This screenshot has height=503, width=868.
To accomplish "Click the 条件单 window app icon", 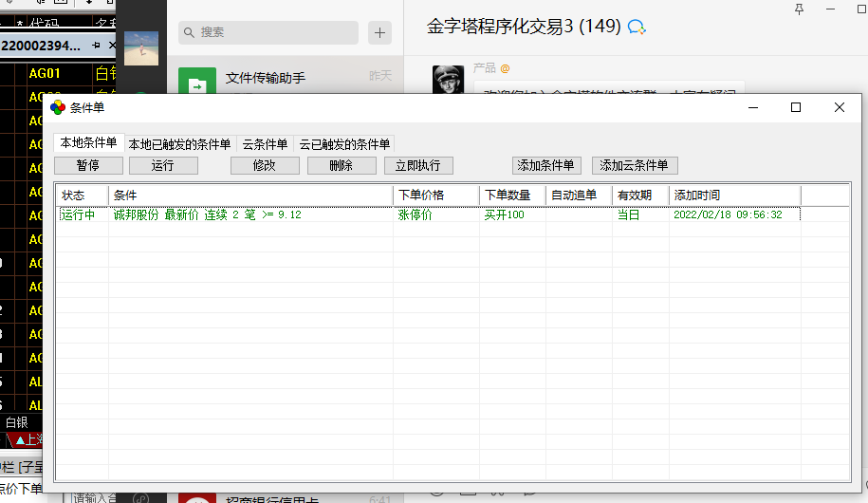I will click(x=58, y=107).
